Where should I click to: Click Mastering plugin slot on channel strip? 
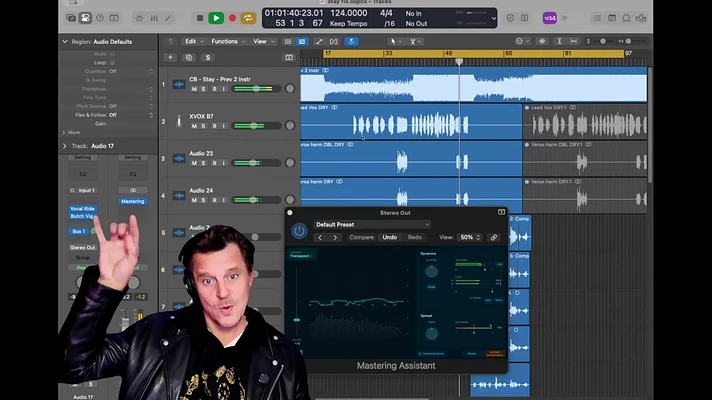tap(133, 201)
